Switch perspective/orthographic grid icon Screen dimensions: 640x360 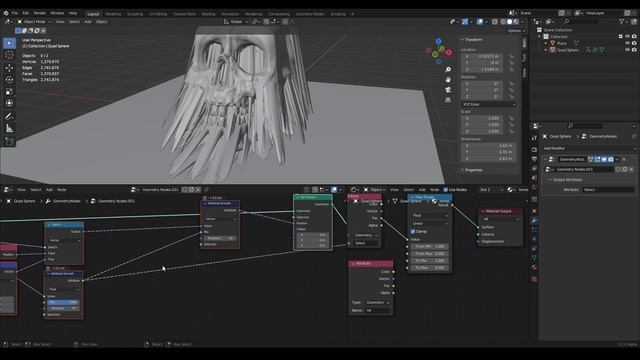pyautogui.click(x=448, y=100)
